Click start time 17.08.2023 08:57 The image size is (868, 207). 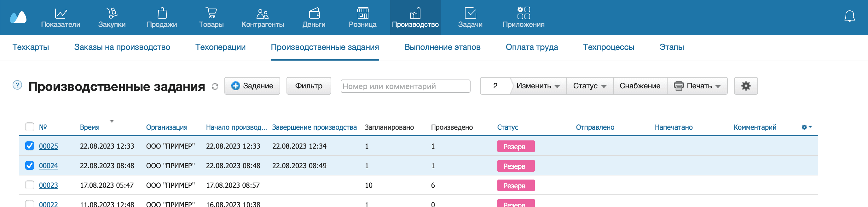click(233, 185)
